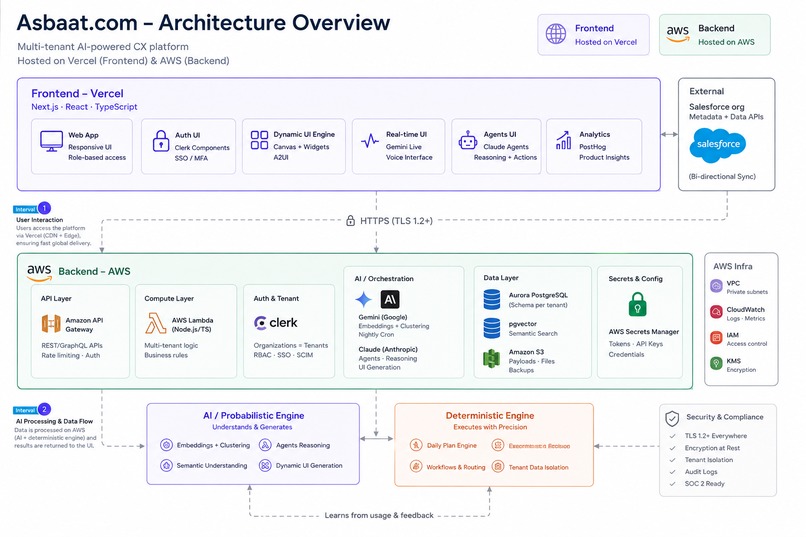
Task: Click the 'Backend – AWS' heading
Action: pyautogui.click(x=94, y=271)
